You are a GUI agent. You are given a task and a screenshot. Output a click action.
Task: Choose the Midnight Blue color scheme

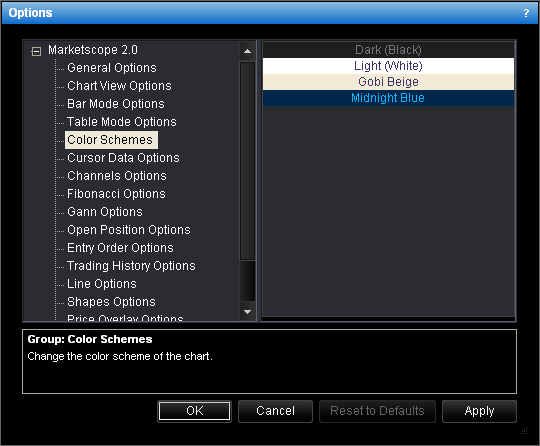388,98
